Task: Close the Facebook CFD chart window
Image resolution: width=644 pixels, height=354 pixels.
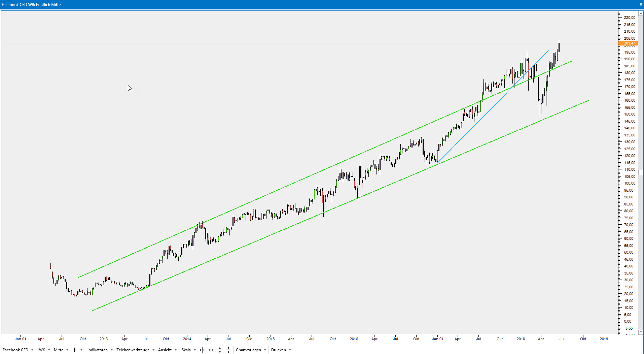Action: pyautogui.click(x=641, y=4)
